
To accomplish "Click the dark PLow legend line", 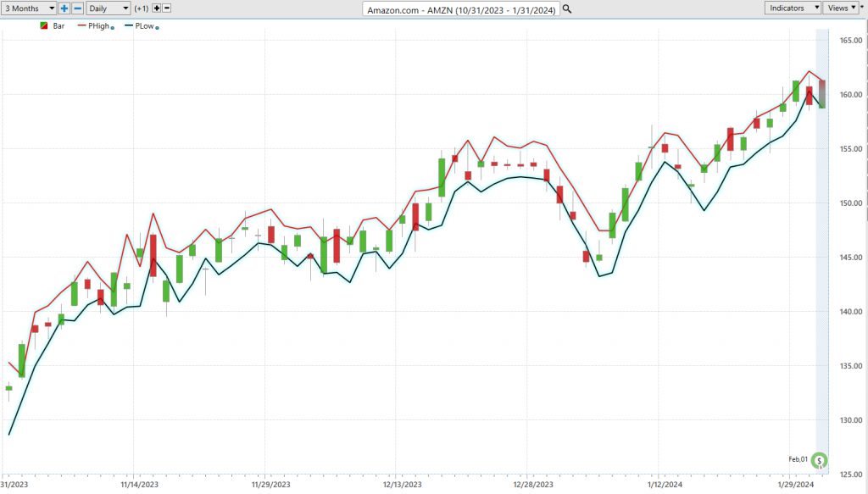I will coord(129,26).
